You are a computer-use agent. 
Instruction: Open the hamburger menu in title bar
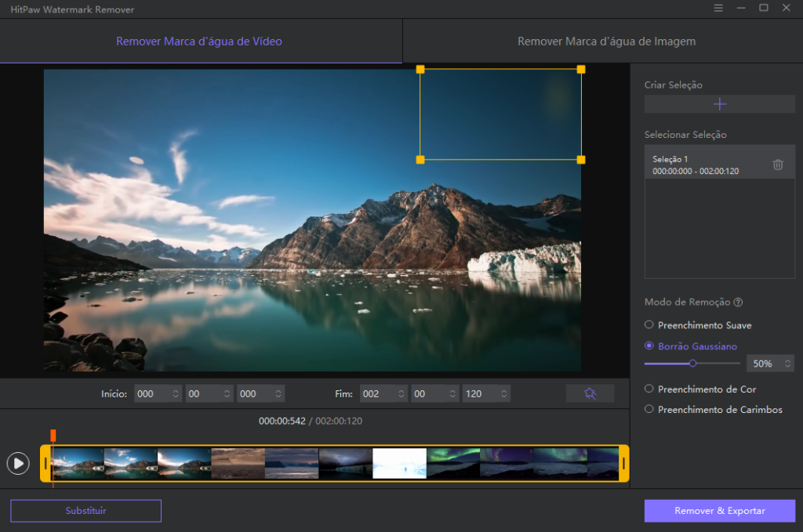click(718, 8)
